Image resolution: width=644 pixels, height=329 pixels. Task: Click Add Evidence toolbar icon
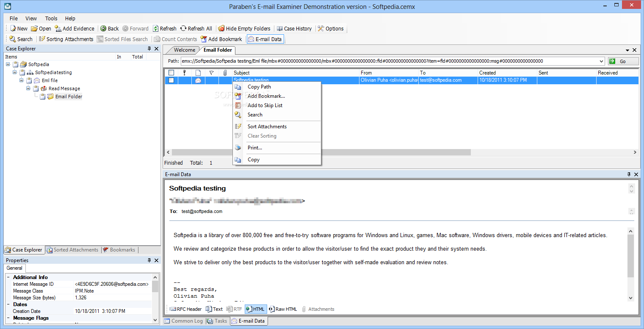pyautogui.click(x=75, y=28)
